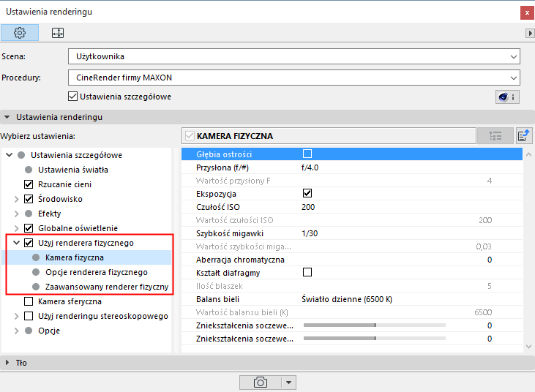Select Kamera fizyczna in the tree

tap(75, 257)
